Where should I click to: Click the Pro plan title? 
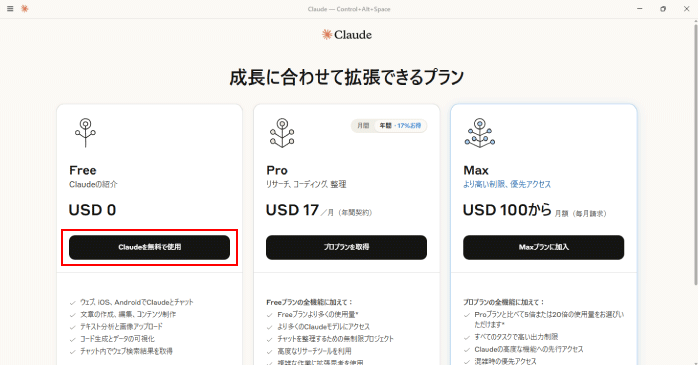[277, 170]
